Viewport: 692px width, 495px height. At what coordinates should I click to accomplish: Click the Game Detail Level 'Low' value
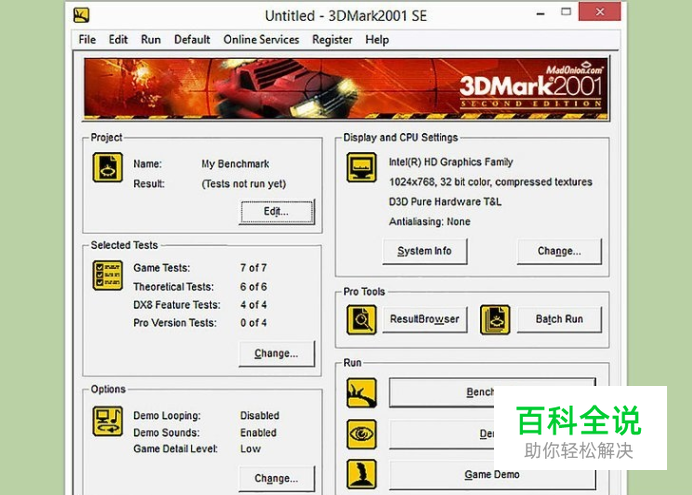click(250, 449)
